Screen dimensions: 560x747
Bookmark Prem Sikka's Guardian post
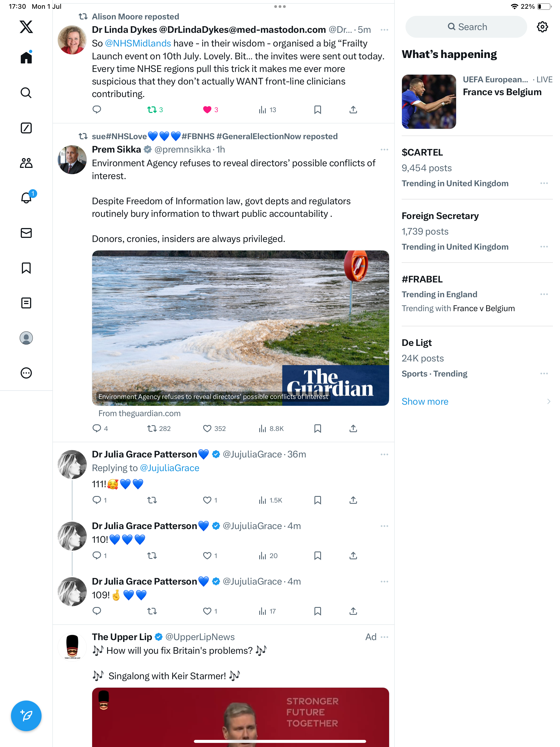tap(317, 428)
